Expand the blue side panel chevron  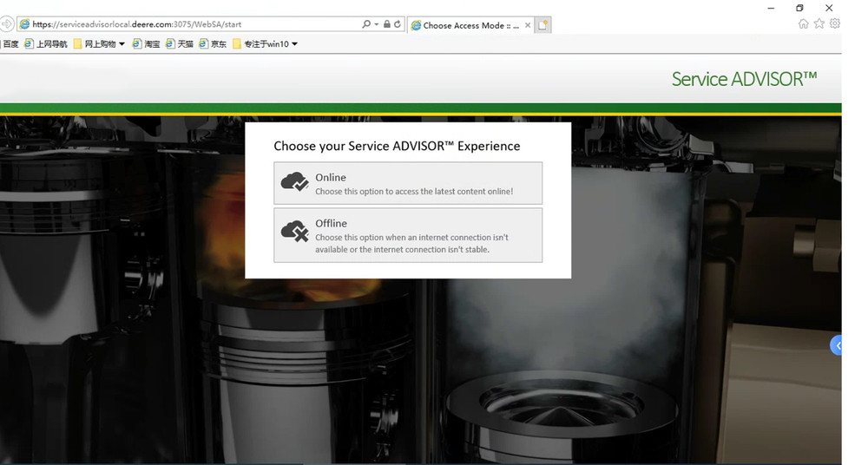(837, 345)
